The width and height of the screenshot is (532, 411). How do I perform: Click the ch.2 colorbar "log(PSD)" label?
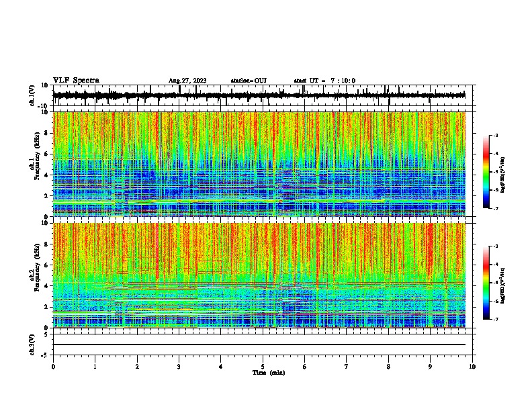(503, 285)
